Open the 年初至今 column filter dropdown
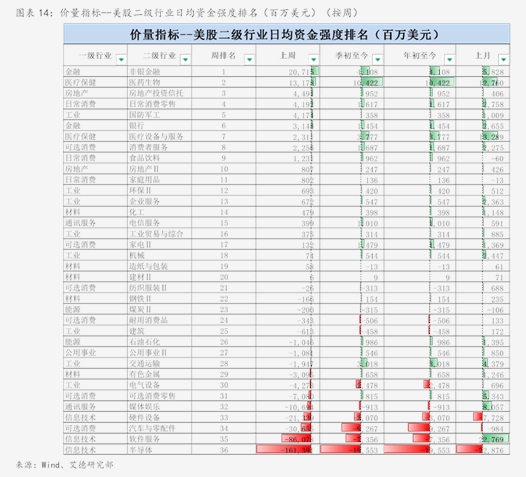The width and height of the screenshot is (526, 477). click(x=449, y=60)
